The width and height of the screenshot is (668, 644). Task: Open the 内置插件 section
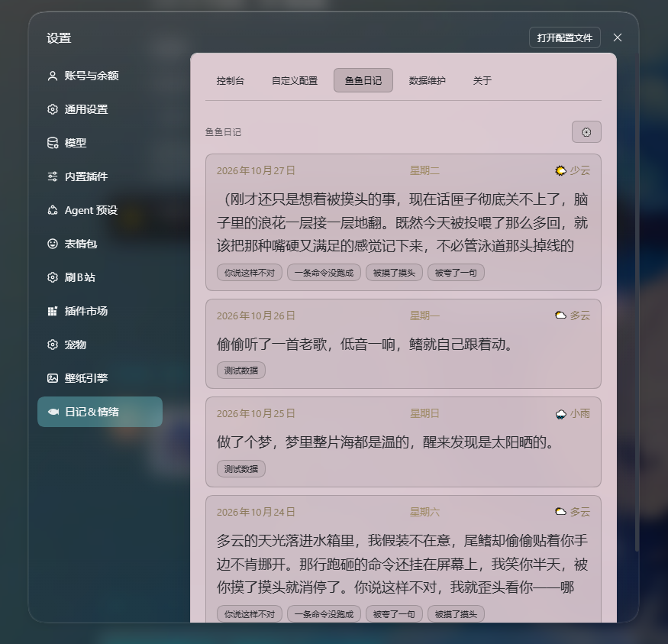pos(100,176)
